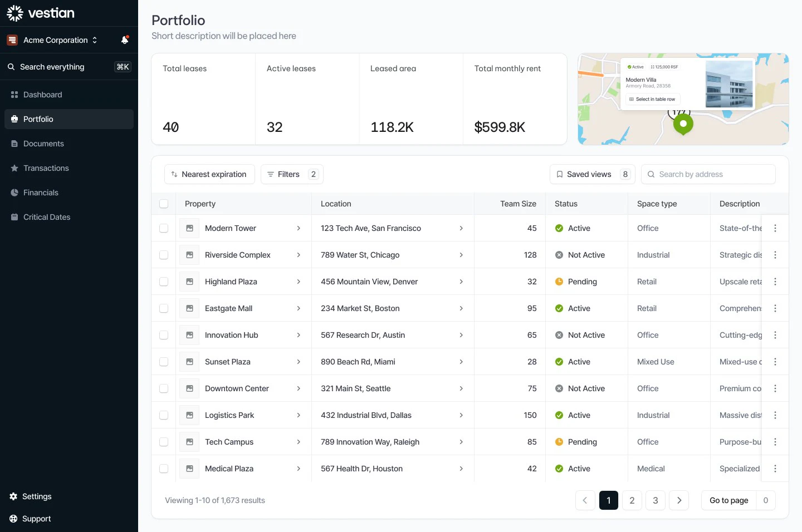
Task: Go to page 2 of results
Action: [x=632, y=500]
